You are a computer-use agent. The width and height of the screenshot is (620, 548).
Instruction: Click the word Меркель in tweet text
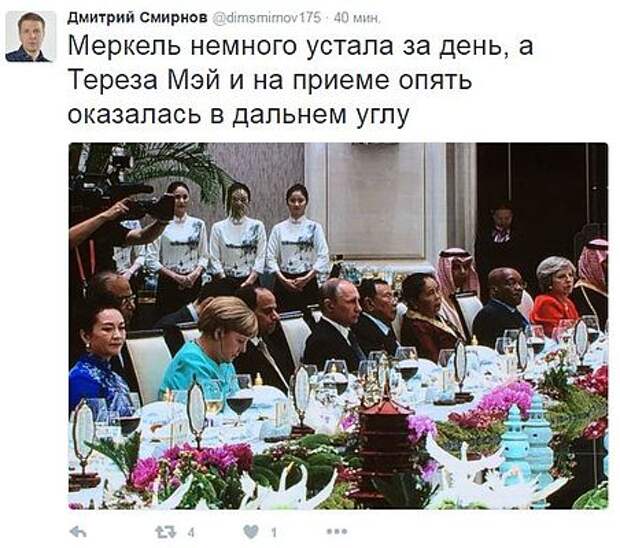[125, 46]
